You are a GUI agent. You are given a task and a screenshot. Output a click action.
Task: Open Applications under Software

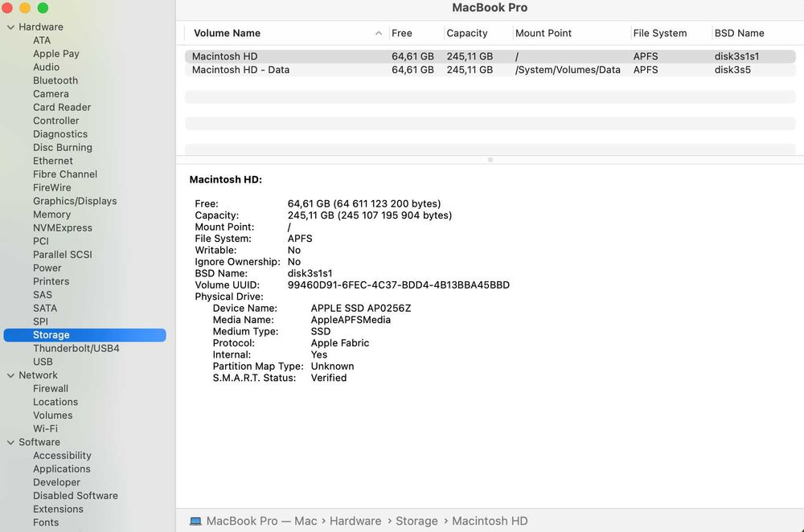(x=62, y=469)
